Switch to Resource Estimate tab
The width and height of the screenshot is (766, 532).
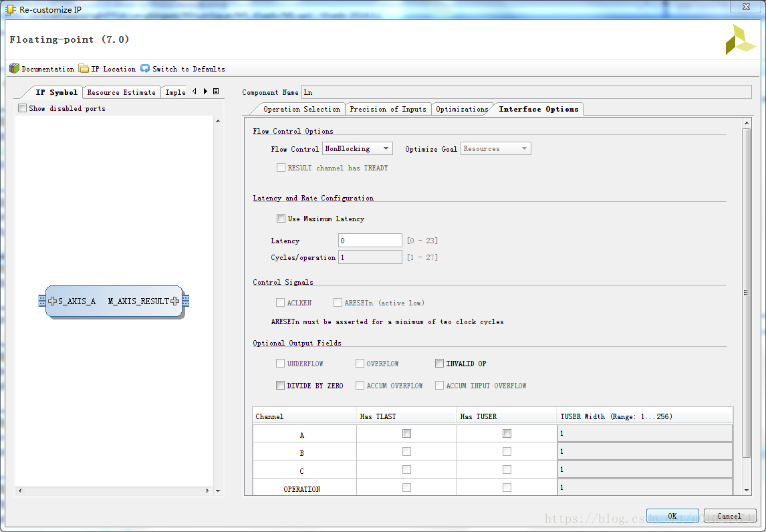pos(121,92)
